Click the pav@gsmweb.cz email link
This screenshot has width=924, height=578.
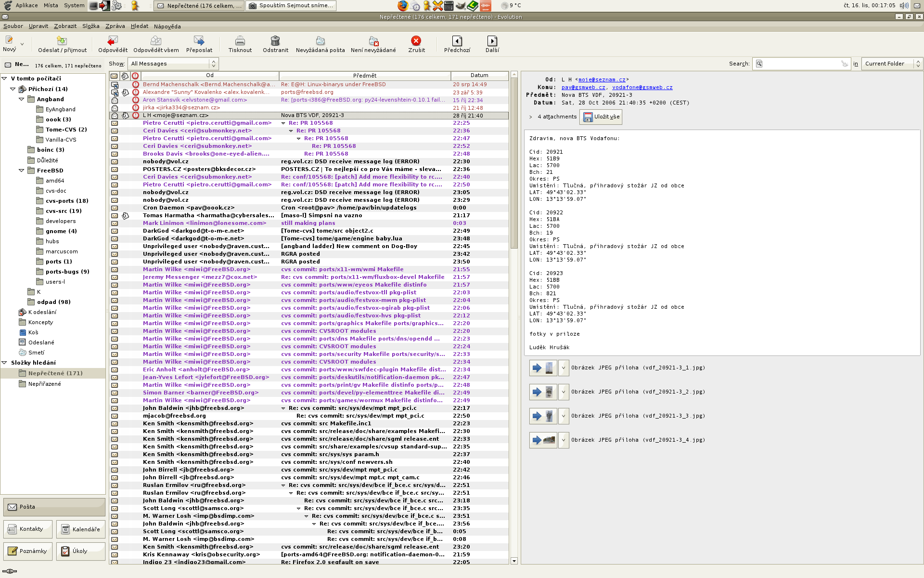583,87
